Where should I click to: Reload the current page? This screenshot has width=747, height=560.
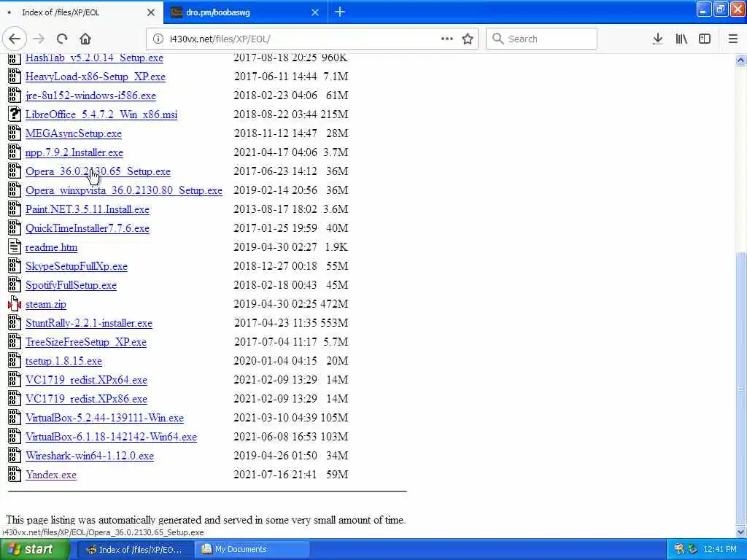[x=62, y=39]
